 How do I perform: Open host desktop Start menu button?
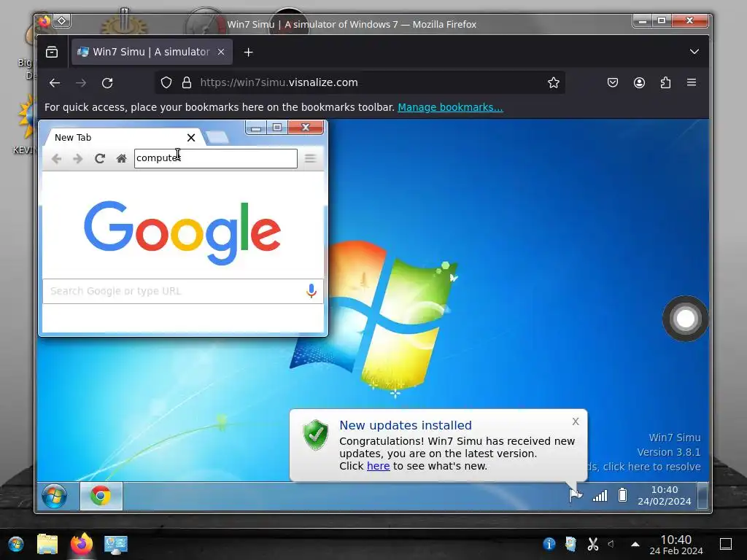(16, 544)
